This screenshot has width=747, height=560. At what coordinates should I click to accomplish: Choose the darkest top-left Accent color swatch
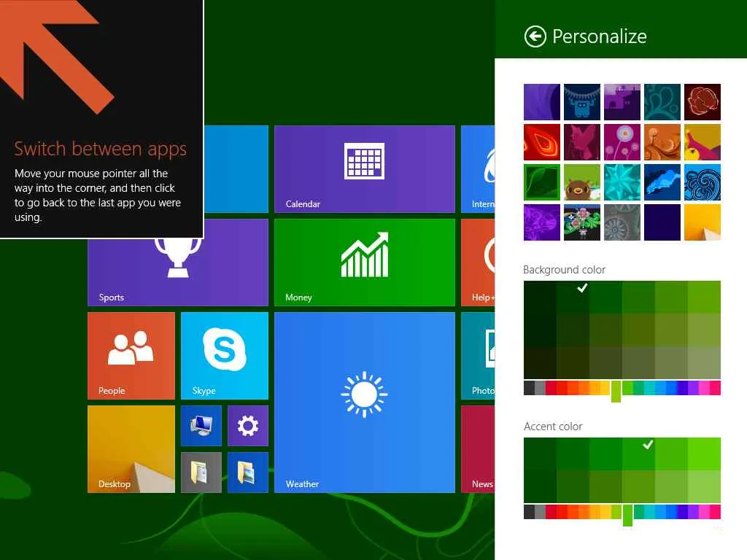click(x=540, y=454)
